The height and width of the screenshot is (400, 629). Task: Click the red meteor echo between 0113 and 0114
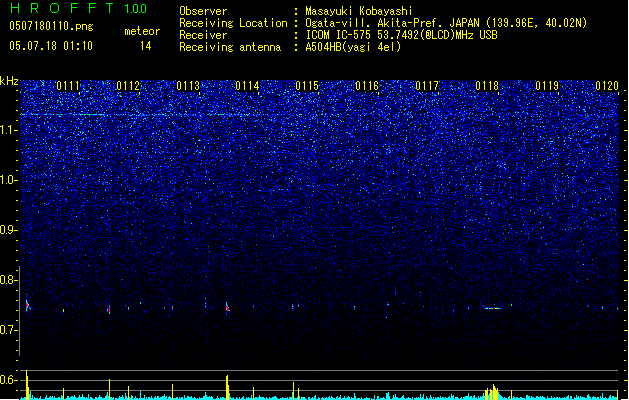pos(227,308)
